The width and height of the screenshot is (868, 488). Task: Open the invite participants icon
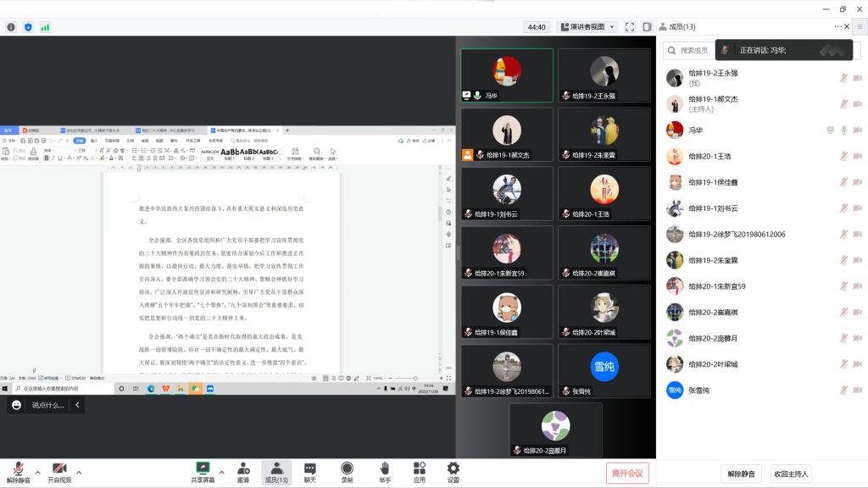coord(243,469)
